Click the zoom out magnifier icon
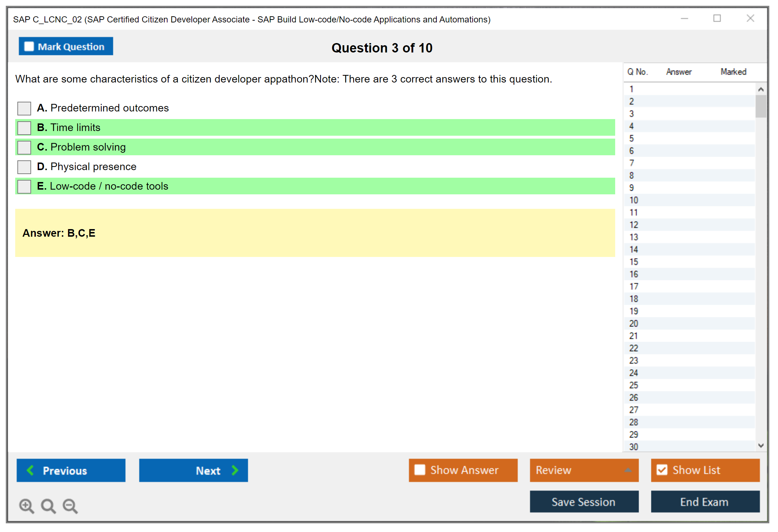778x532 pixels. point(70,506)
